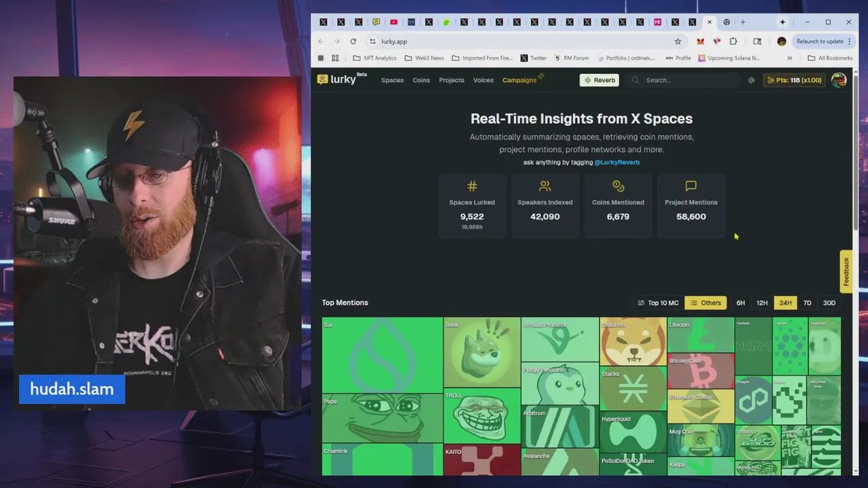Open the Twitter bookmark

[x=534, y=58]
